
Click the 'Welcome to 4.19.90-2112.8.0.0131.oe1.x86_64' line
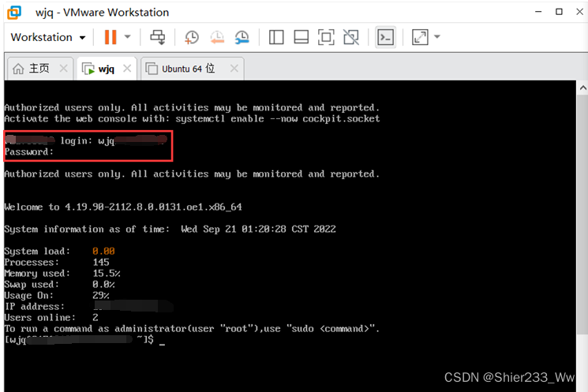(123, 207)
